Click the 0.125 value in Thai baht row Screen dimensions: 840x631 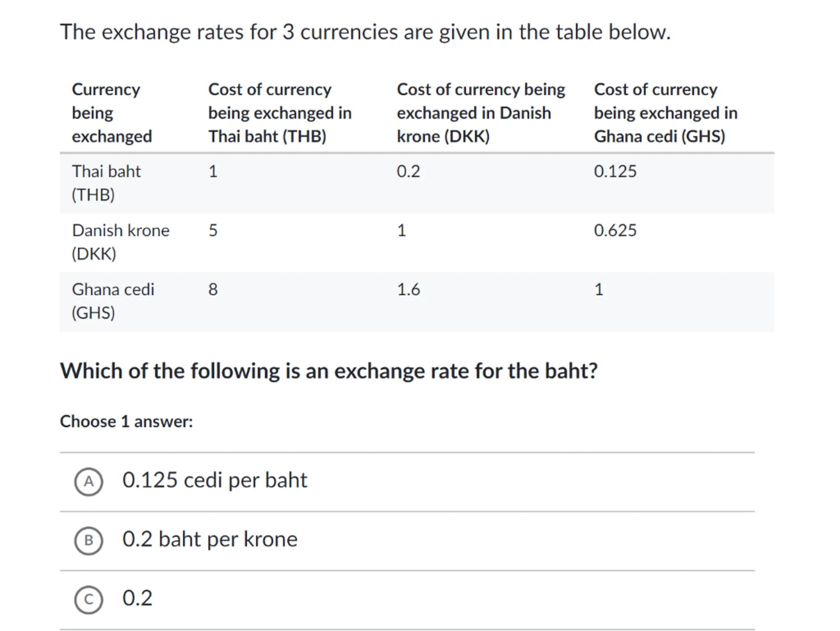615,171
